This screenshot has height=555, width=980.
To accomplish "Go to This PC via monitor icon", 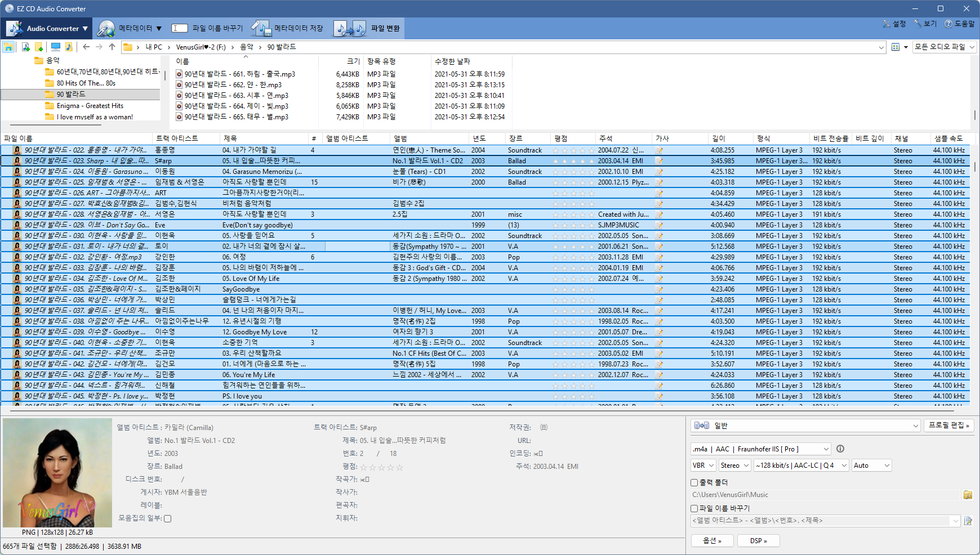I will click(55, 47).
